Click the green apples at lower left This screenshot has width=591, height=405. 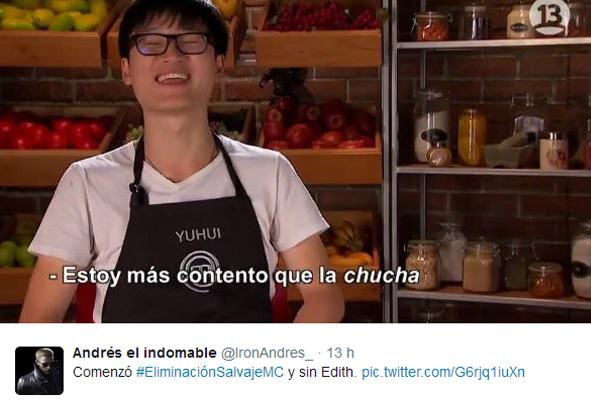[x=16, y=250]
